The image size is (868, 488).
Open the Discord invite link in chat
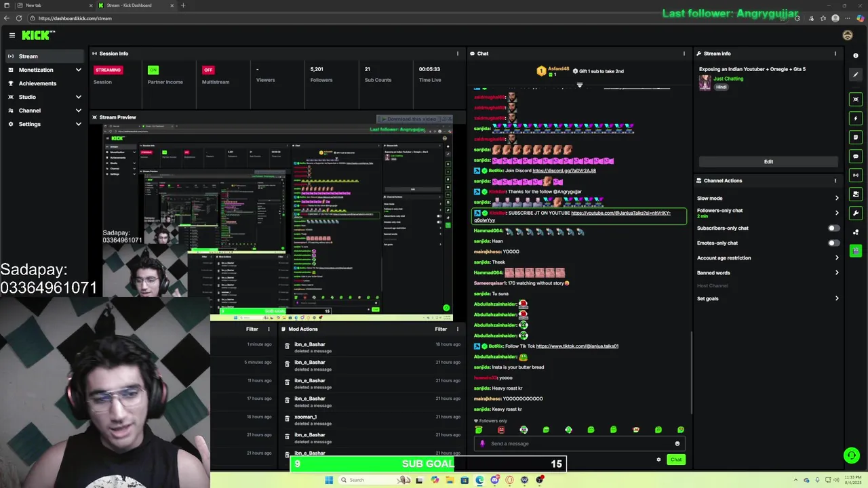click(x=564, y=171)
